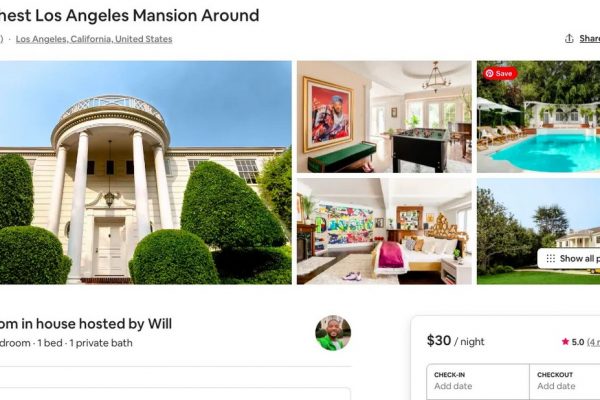Select the Check-in date field
This screenshot has height=400, width=600.
[x=478, y=381]
